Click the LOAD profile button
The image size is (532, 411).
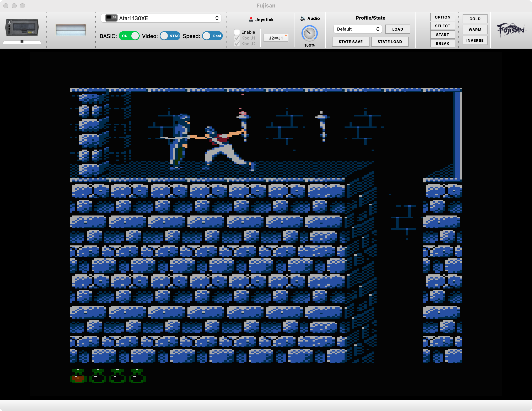tap(398, 29)
